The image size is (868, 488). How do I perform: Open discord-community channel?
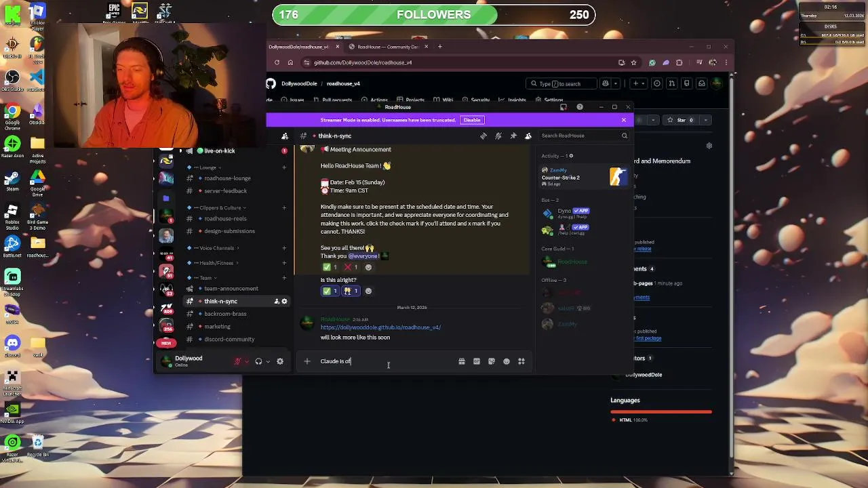tap(229, 339)
